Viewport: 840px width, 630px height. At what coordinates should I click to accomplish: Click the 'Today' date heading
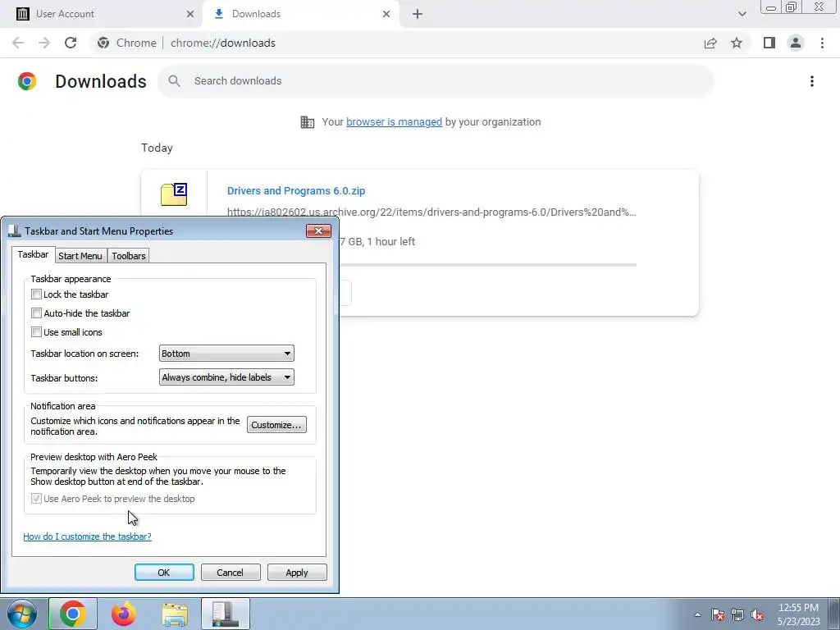pyautogui.click(x=157, y=148)
